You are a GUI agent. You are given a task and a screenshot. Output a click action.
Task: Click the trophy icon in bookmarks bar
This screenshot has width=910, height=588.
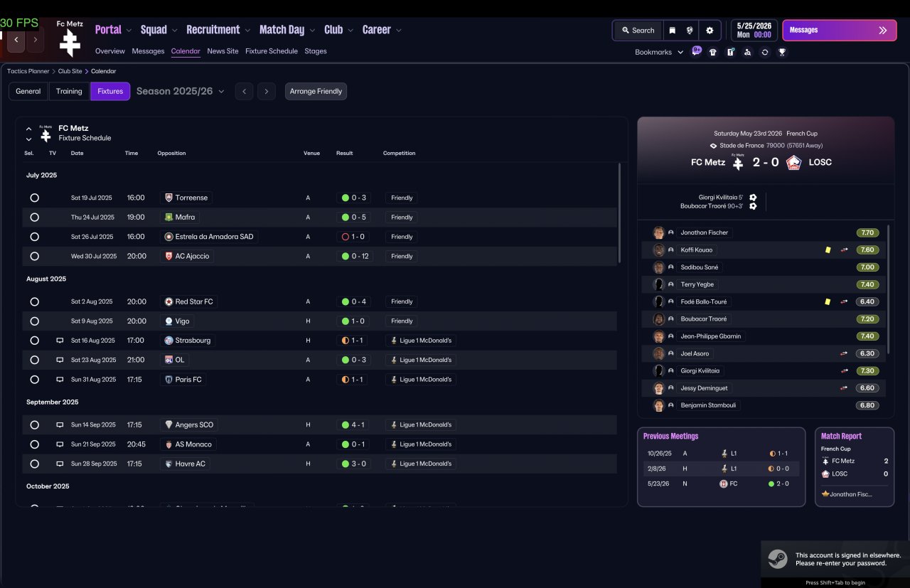(x=782, y=52)
